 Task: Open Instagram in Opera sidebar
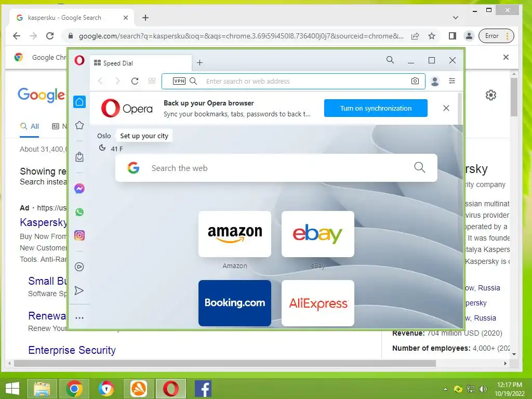click(x=79, y=235)
